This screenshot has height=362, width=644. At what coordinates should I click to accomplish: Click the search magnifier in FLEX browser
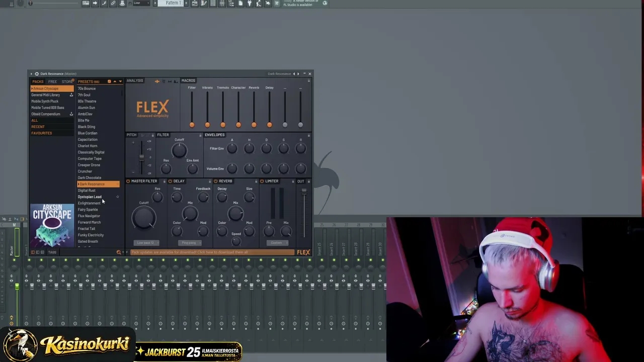(119, 252)
